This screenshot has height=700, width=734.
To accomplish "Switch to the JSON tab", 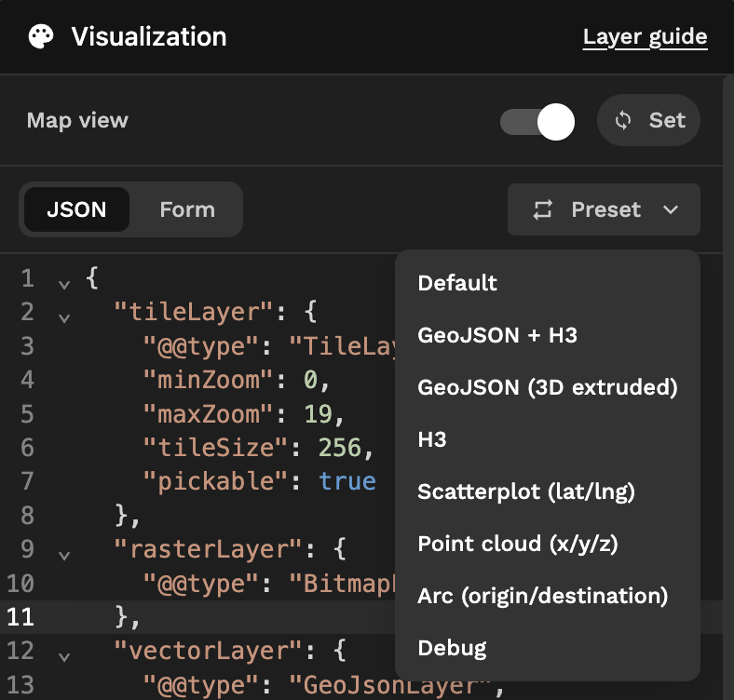I will pyautogui.click(x=76, y=209).
